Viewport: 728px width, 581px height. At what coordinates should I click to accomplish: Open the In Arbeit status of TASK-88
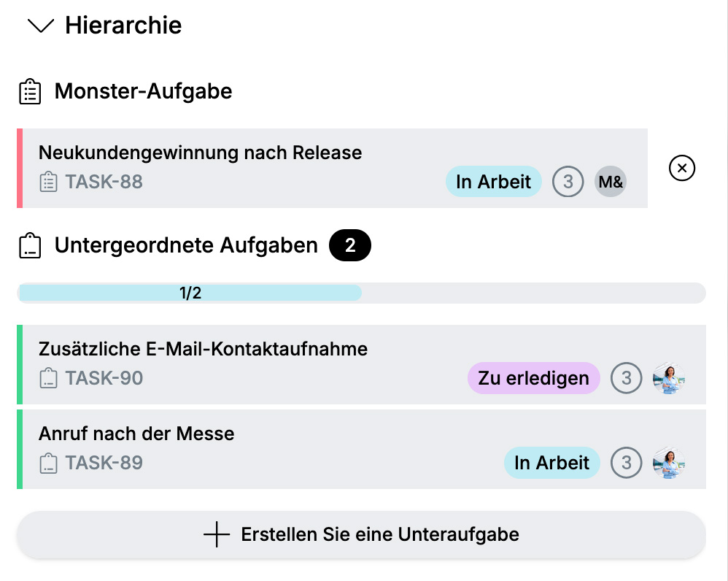pyautogui.click(x=494, y=182)
